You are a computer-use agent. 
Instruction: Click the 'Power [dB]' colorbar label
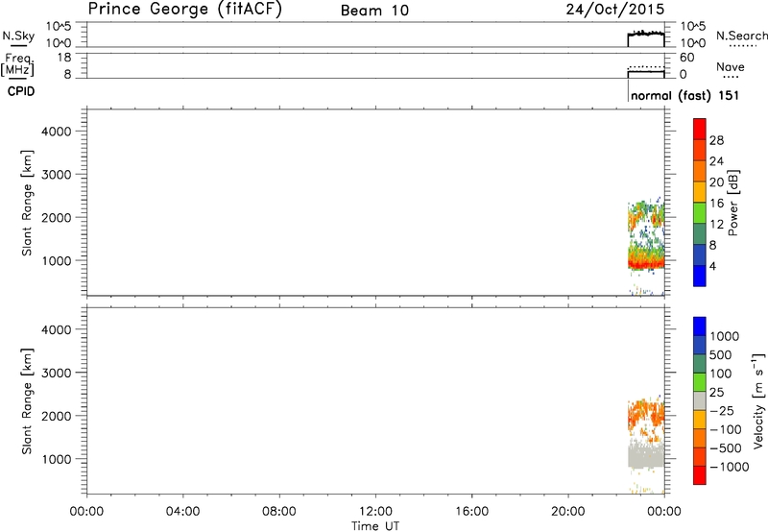[733, 203]
